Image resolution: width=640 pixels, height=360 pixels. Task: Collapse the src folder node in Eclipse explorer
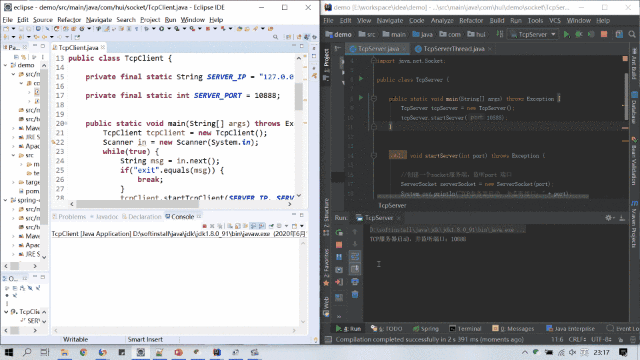13,156
